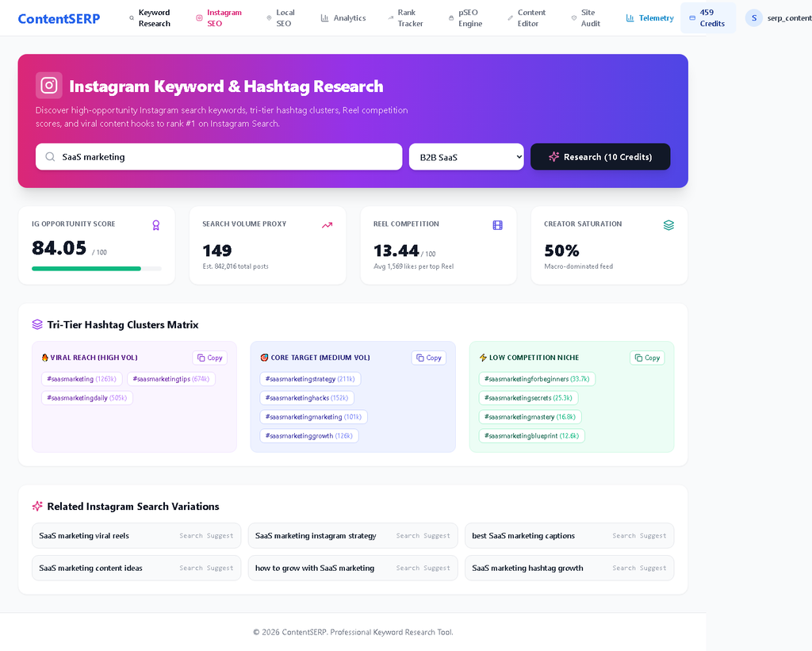Click the IG Opportunity Score progress bar
812x651 pixels.
pos(96,269)
